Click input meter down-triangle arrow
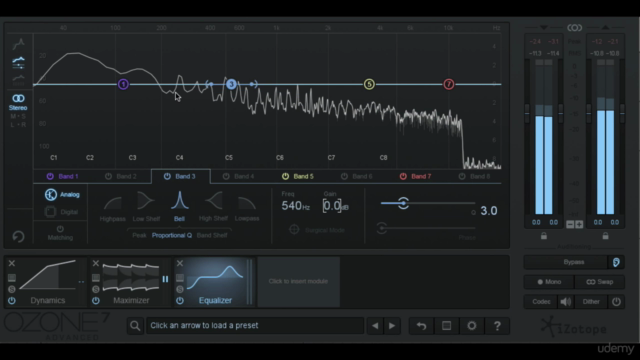The image size is (640, 360). [543, 27]
